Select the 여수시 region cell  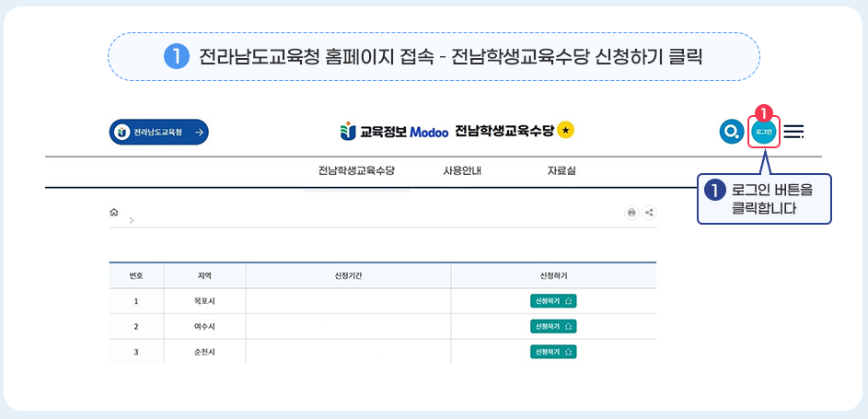pos(204,327)
